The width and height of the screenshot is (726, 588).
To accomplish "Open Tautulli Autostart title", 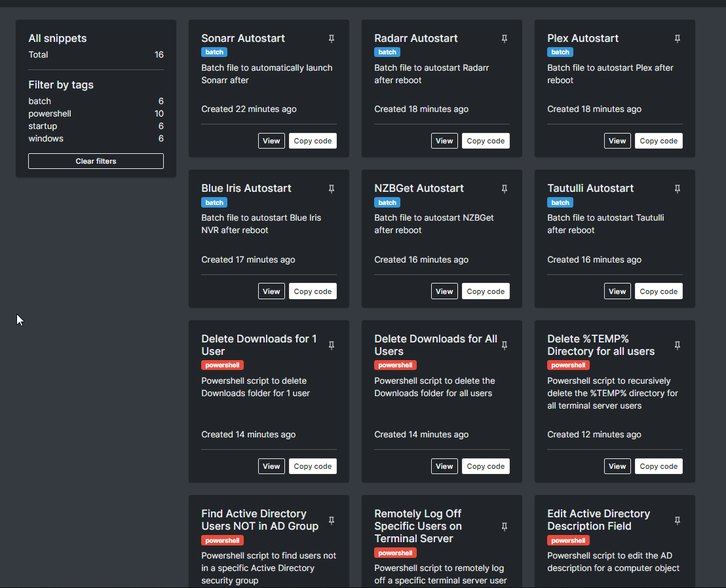I will point(590,189).
